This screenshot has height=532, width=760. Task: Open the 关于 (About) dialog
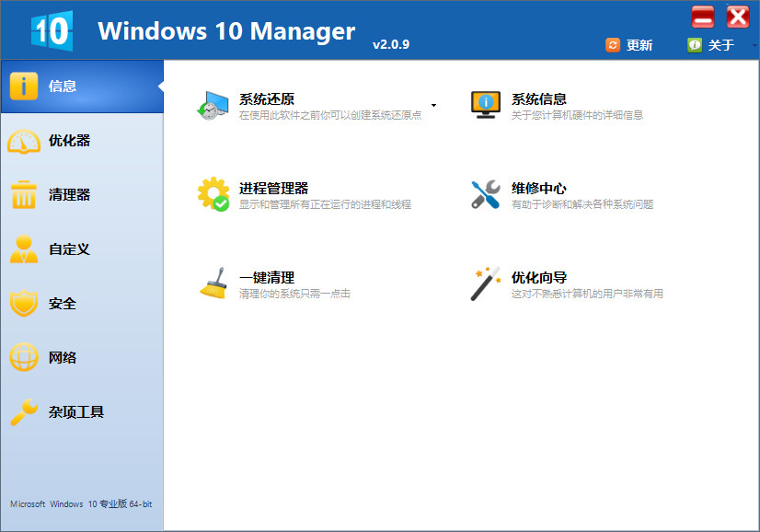711,43
